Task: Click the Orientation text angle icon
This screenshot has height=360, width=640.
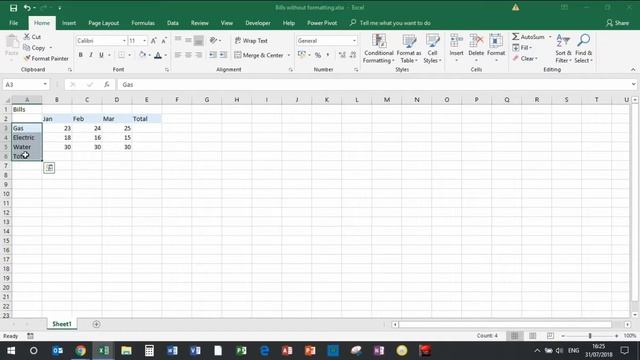Action: click(x=213, y=40)
